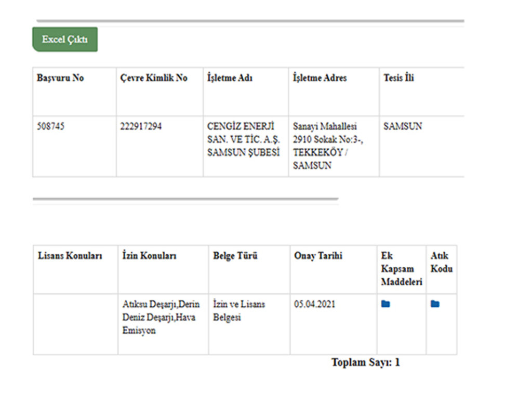Open the Atık Kodu folder icon

[x=435, y=304]
